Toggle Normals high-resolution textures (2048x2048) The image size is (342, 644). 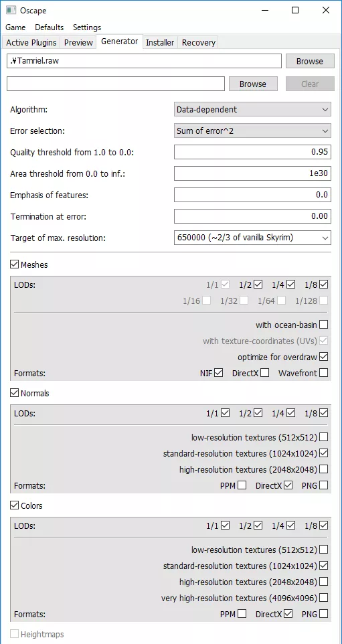click(x=323, y=469)
